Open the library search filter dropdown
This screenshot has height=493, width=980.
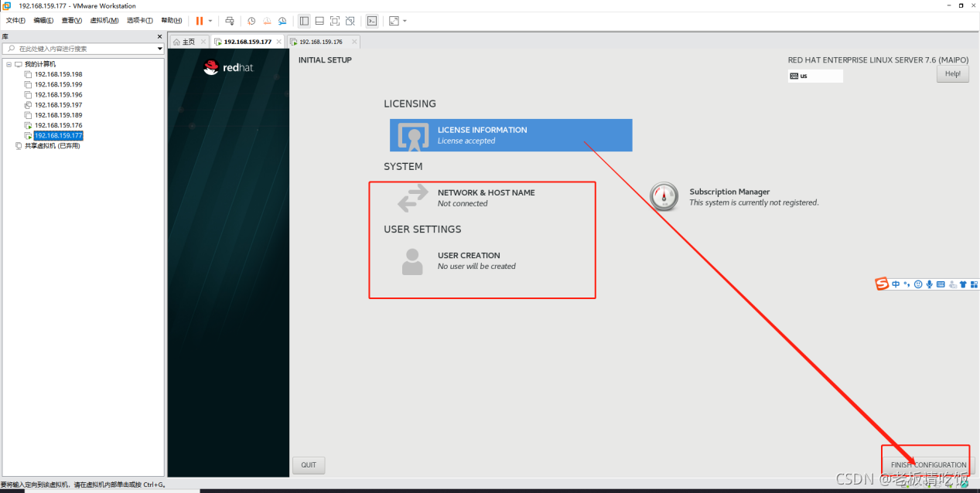(x=160, y=48)
